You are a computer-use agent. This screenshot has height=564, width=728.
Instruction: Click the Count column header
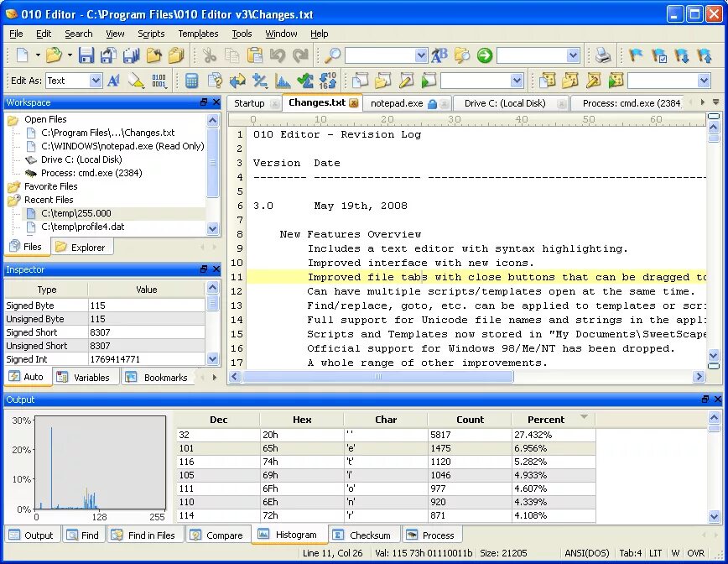(470, 420)
